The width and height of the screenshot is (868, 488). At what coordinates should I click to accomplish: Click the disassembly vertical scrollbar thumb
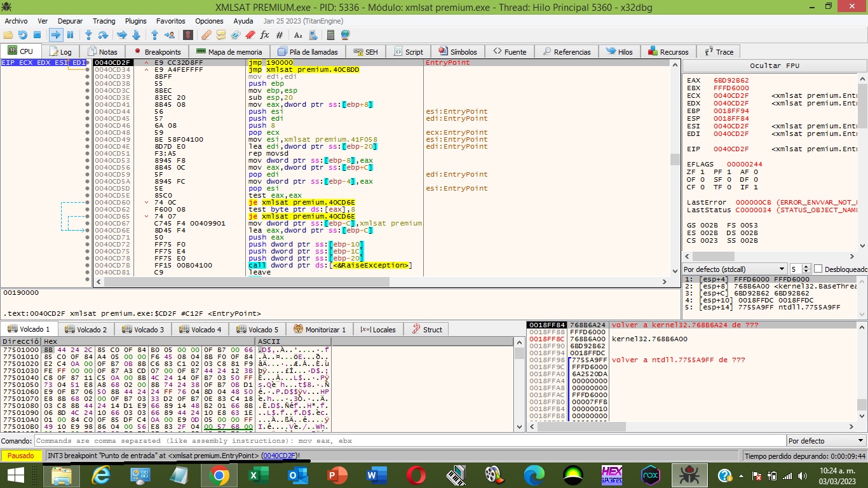point(675,159)
